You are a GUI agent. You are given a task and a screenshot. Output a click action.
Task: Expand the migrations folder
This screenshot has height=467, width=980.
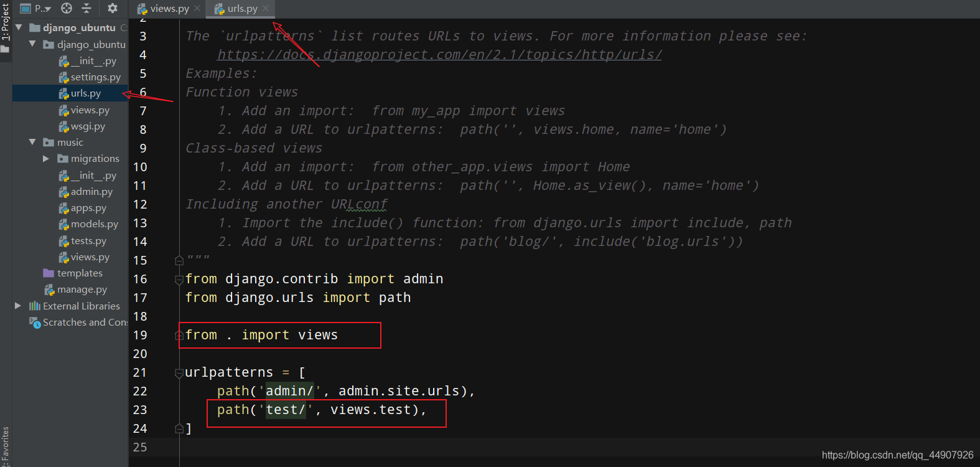pos(46,159)
